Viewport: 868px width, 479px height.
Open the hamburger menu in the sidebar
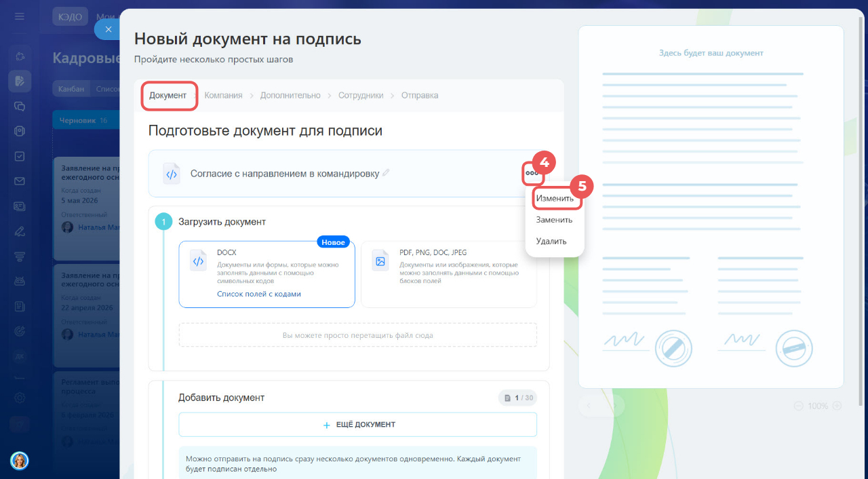pos(20,16)
